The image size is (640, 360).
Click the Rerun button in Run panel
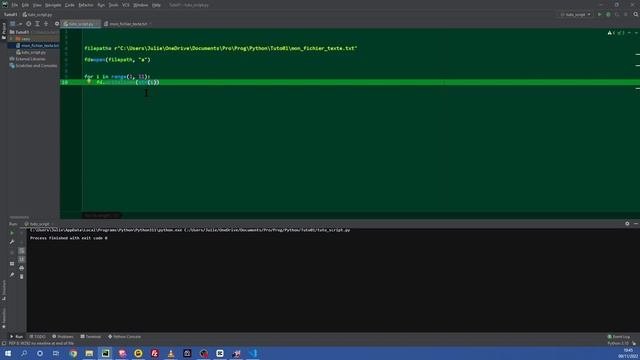coord(12,233)
